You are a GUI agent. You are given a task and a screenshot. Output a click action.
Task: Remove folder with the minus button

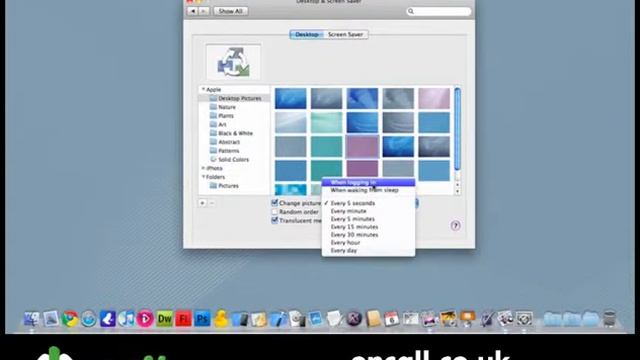211,203
